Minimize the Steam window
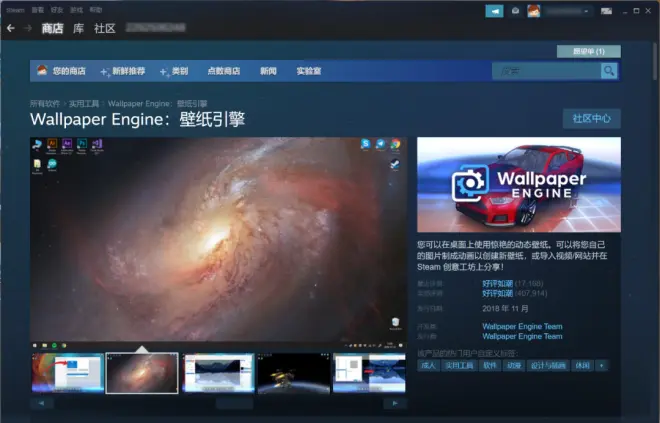 625,11
